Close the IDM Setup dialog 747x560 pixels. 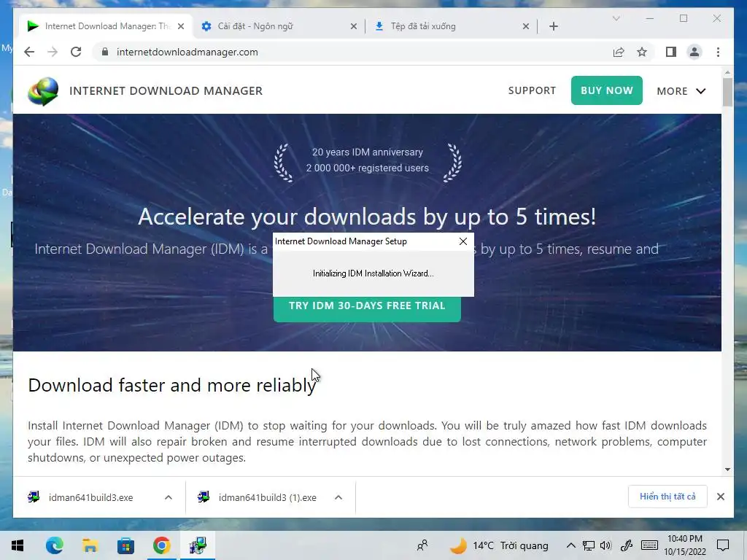[462, 241]
